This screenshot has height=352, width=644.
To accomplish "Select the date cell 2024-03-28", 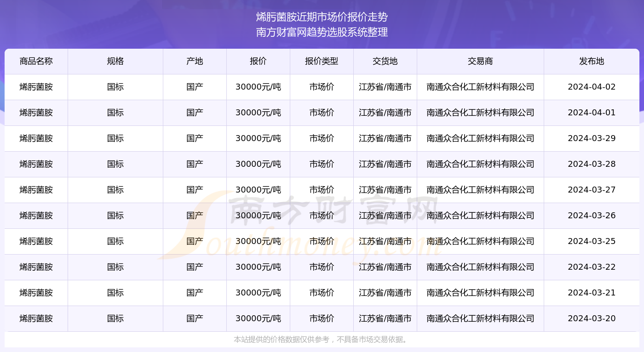I will [592, 164].
